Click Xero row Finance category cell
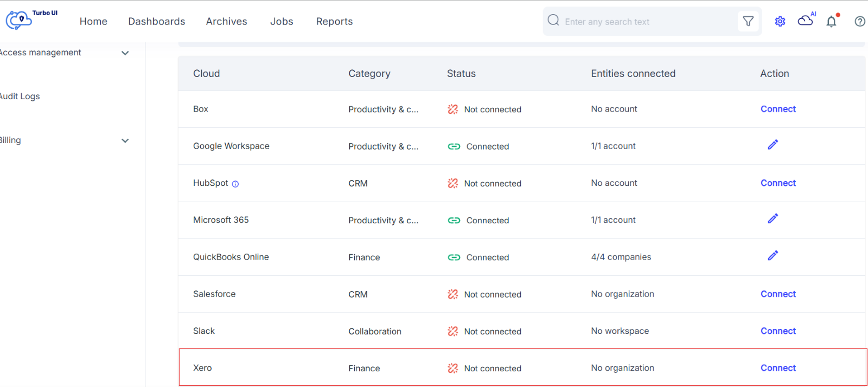This screenshot has height=387, width=868. click(x=364, y=368)
